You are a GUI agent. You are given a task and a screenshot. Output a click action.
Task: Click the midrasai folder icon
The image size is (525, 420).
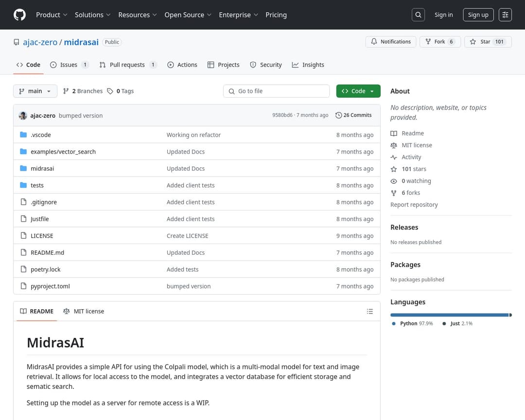(23, 168)
